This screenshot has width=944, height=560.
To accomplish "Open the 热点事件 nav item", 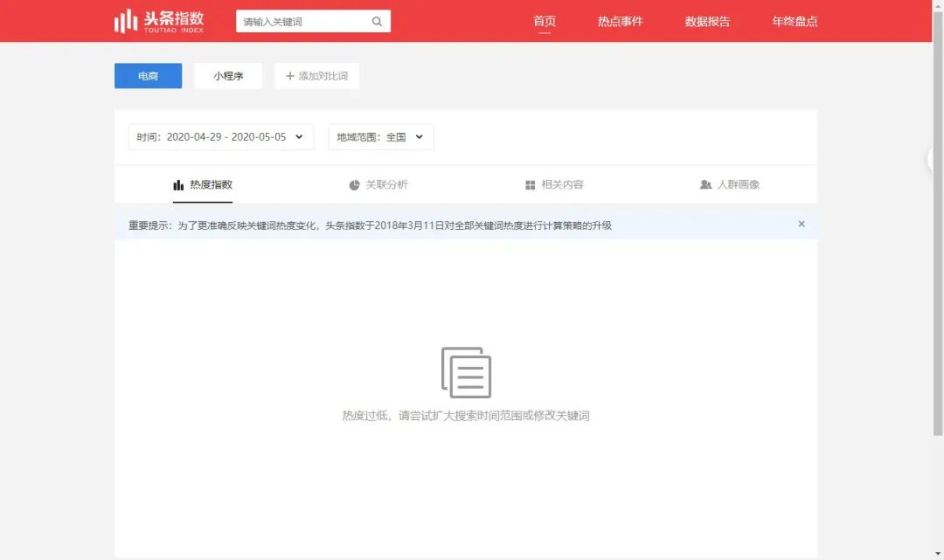I will click(622, 21).
